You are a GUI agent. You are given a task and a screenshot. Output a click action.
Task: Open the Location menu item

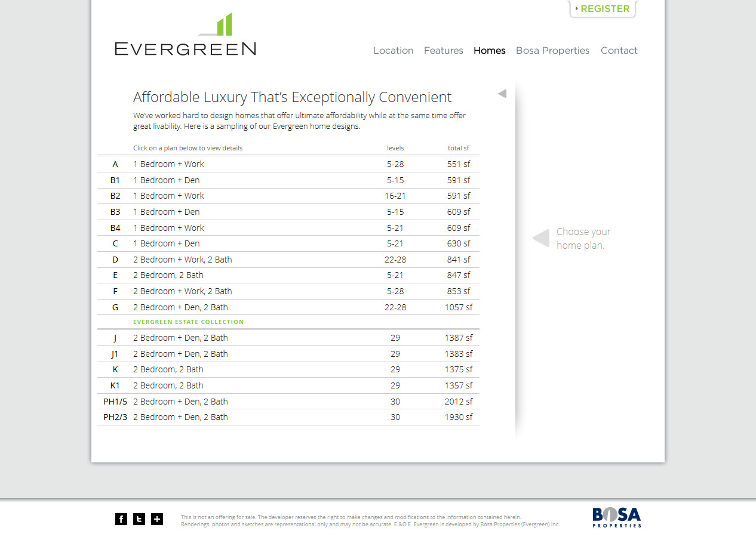pyautogui.click(x=394, y=51)
